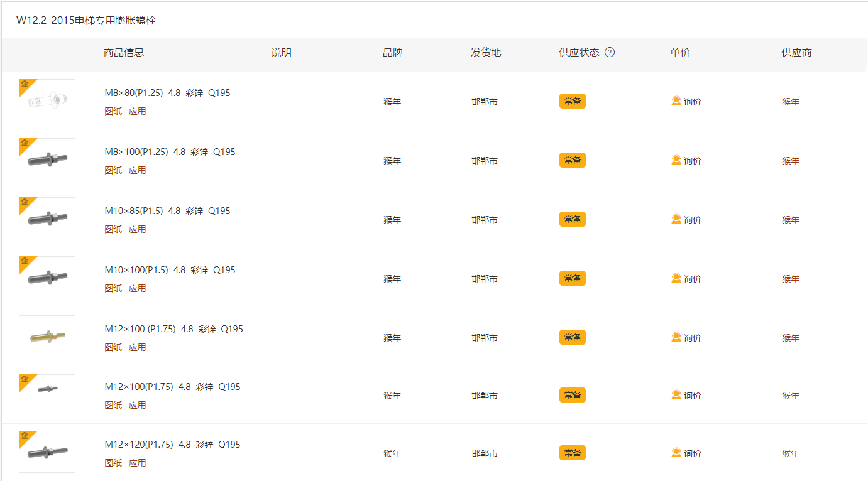Click the 常备 badge in M8×80 row
868x481 pixels.
pyautogui.click(x=572, y=101)
